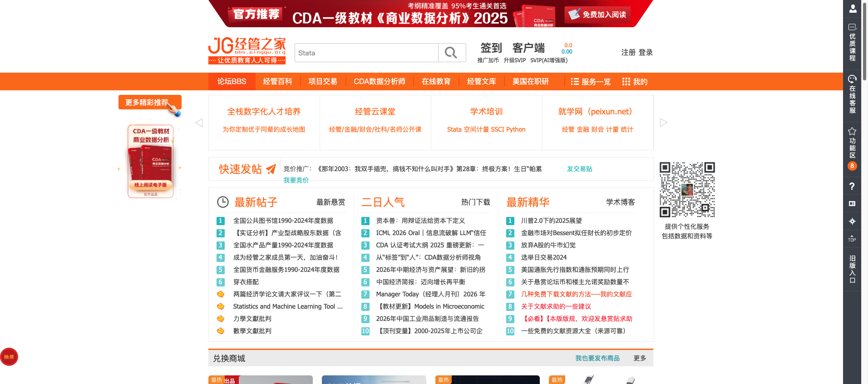Switch to 学术博客 tab

(620, 202)
